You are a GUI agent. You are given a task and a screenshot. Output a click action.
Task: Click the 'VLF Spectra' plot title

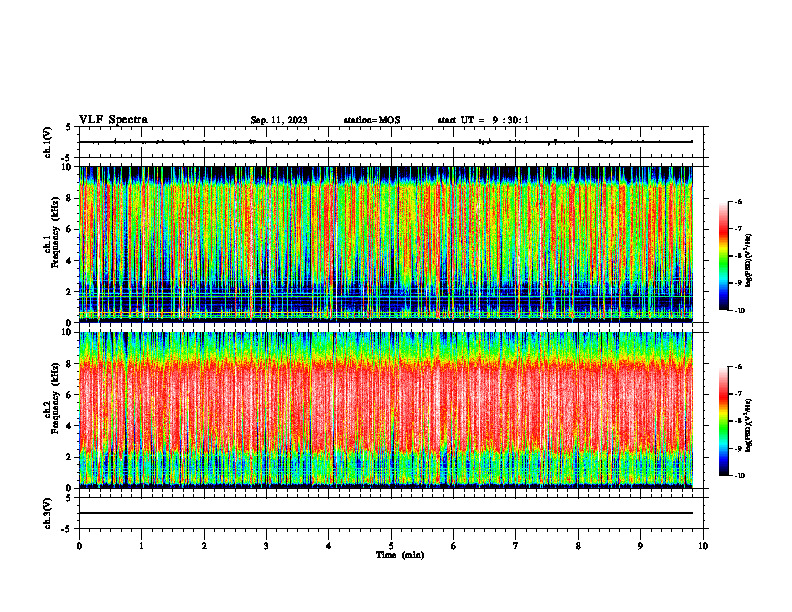pyautogui.click(x=113, y=120)
